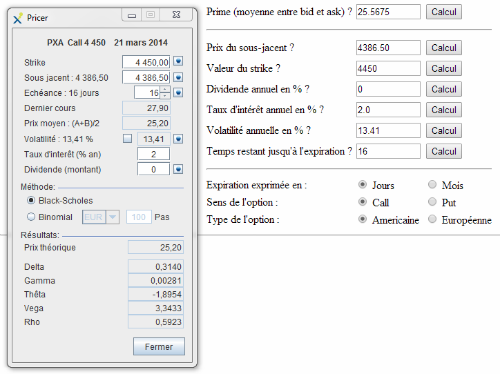Click Calcul for Dividende annuel
The image size is (500, 374).
point(444,89)
